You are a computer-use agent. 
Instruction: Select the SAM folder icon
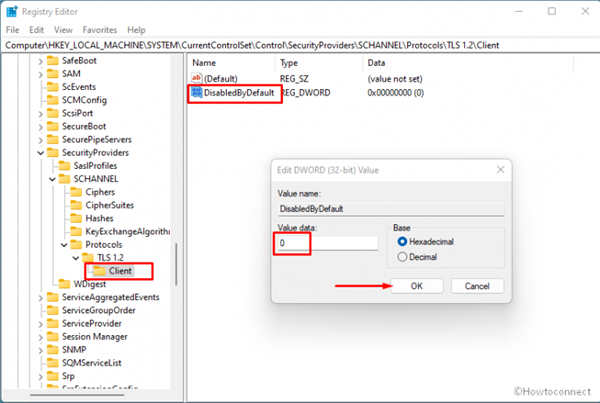[52, 73]
